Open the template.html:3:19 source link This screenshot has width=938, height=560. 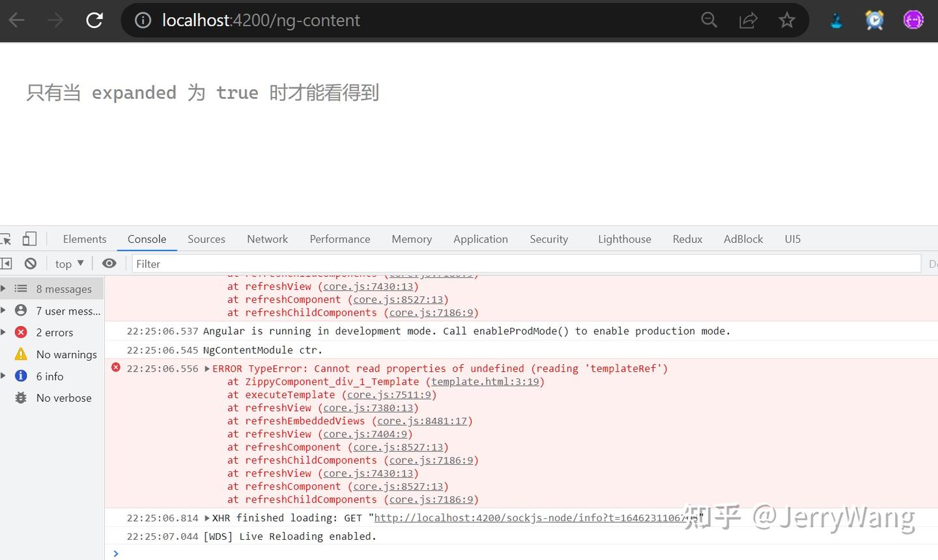click(485, 382)
